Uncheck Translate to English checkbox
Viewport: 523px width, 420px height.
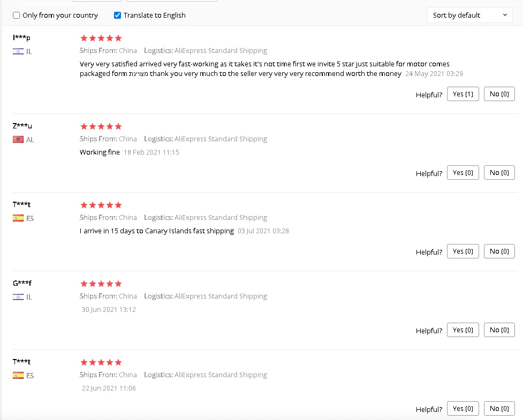pyautogui.click(x=117, y=16)
